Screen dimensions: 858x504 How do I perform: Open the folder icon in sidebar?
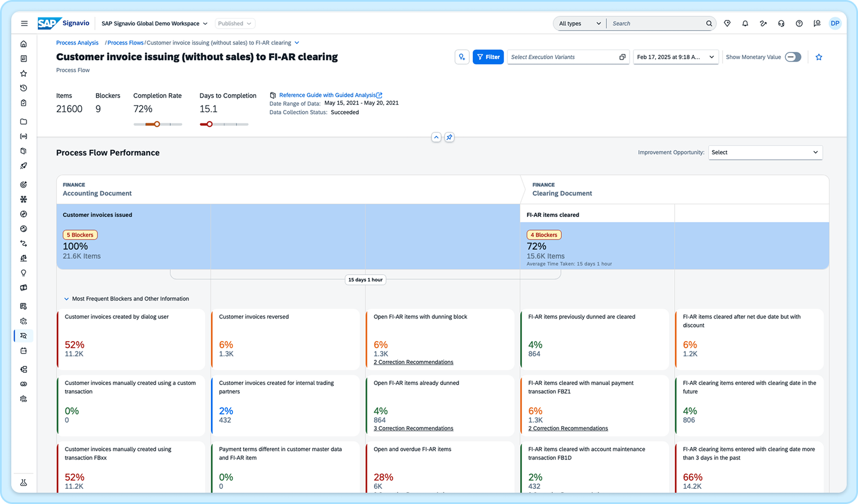(x=24, y=122)
